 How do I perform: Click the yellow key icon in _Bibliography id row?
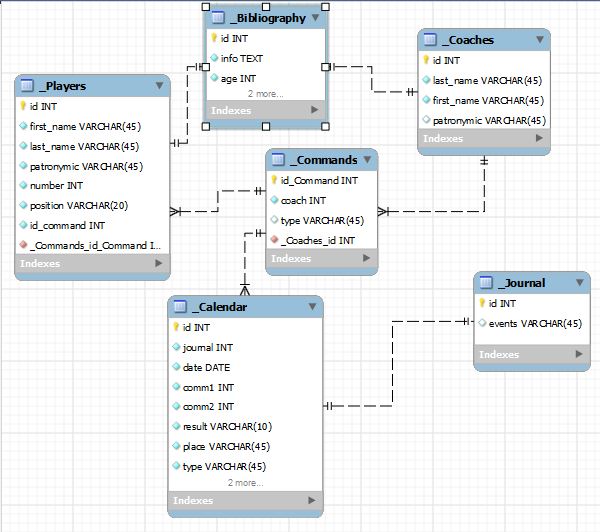pyautogui.click(x=214, y=38)
